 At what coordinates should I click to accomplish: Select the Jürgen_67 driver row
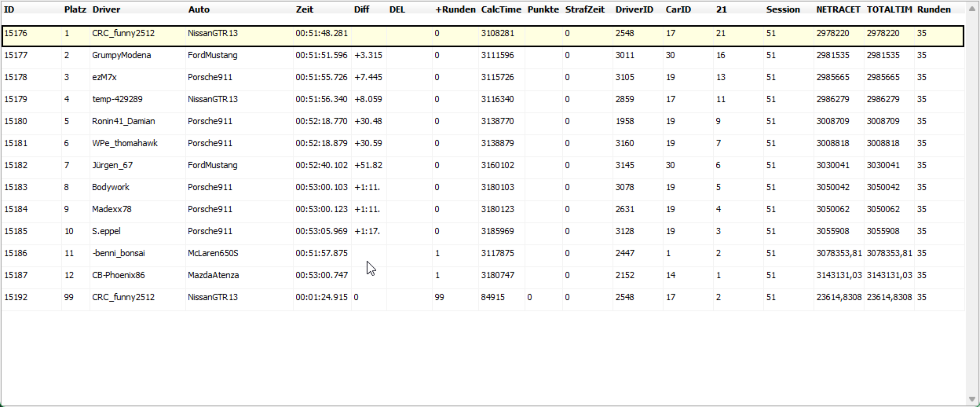pyautogui.click(x=112, y=166)
